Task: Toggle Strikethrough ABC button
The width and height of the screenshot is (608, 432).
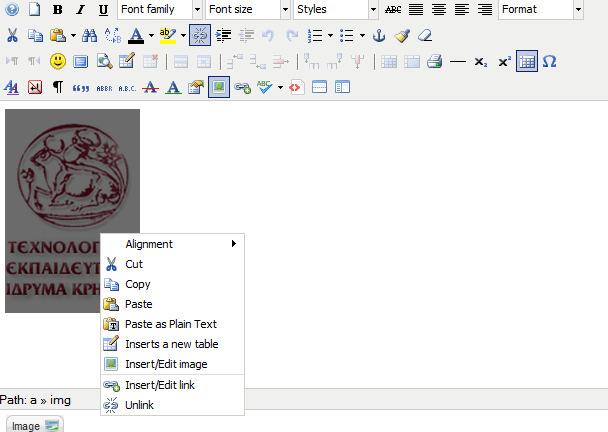Action: coord(393,9)
